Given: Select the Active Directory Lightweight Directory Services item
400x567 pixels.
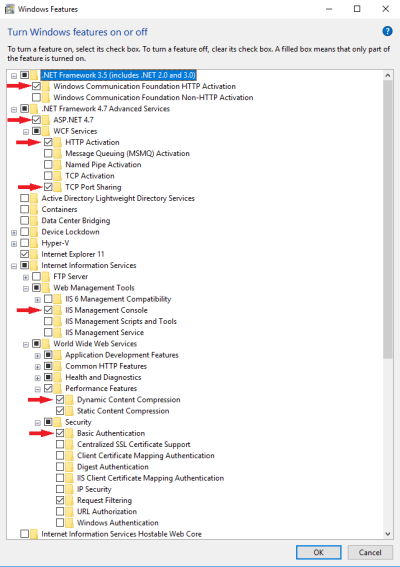Looking at the screenshot, I should pyautogui.click(x=118, y=198).
